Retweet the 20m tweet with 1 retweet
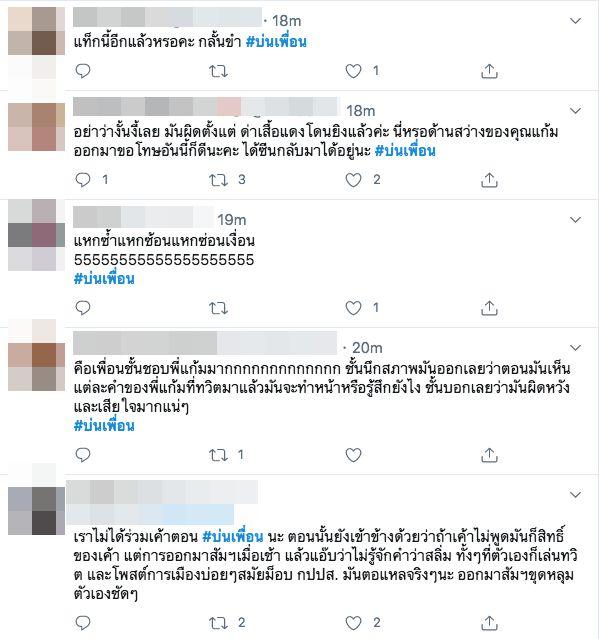The image size is (599, 639). 218,455
